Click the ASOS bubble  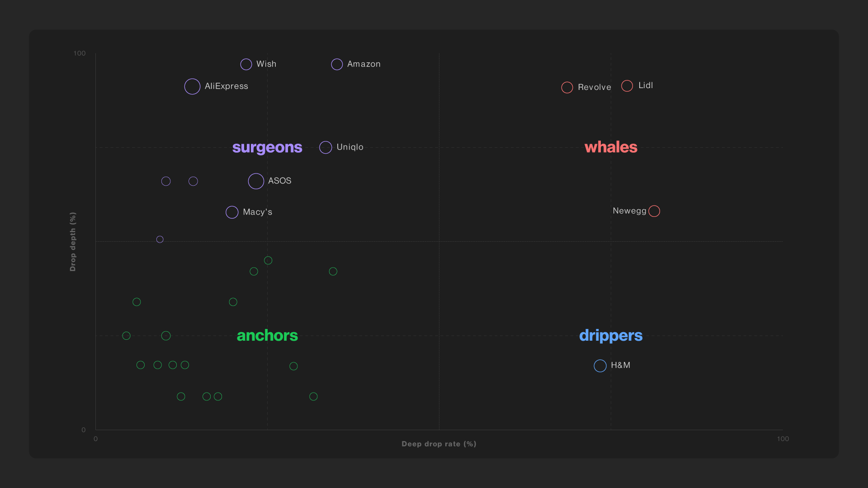[x=256, y=181]
